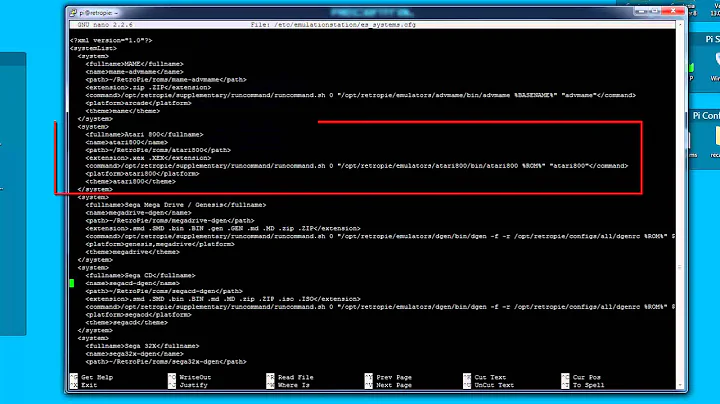The width and height of the screenshot is (720, 404).
Task: Maximize the pi@retropie PuTTY window
Action: point(655,11)
